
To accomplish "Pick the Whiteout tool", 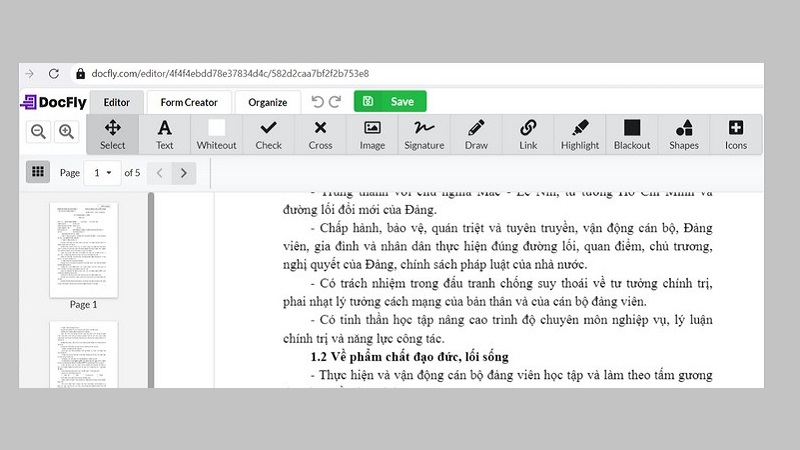I will 216,134.
